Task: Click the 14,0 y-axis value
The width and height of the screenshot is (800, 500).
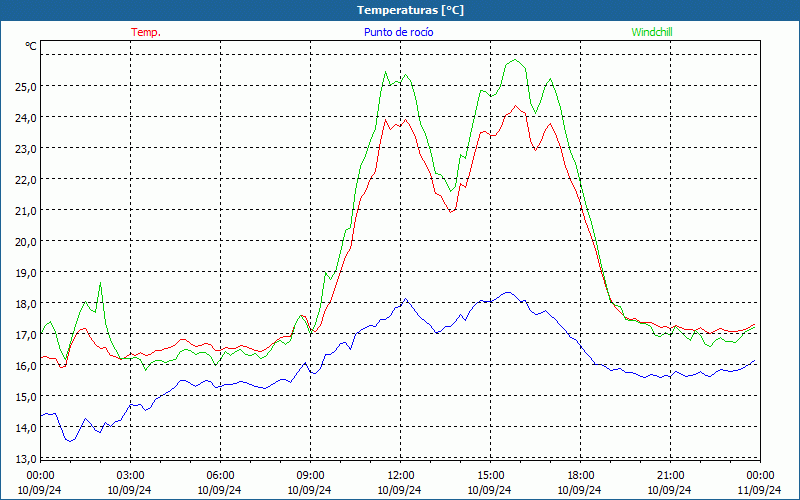Action: (26, 428)
